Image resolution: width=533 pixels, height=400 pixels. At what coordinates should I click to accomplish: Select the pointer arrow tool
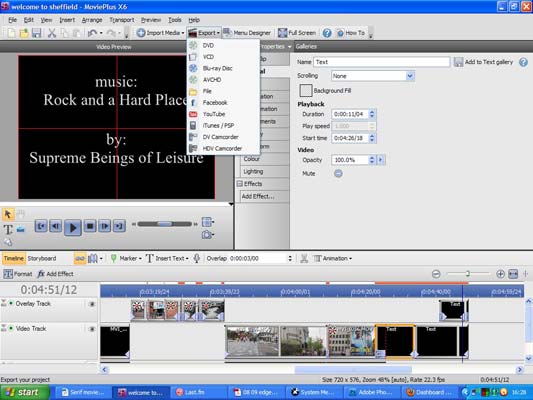[x=8, y=214]
